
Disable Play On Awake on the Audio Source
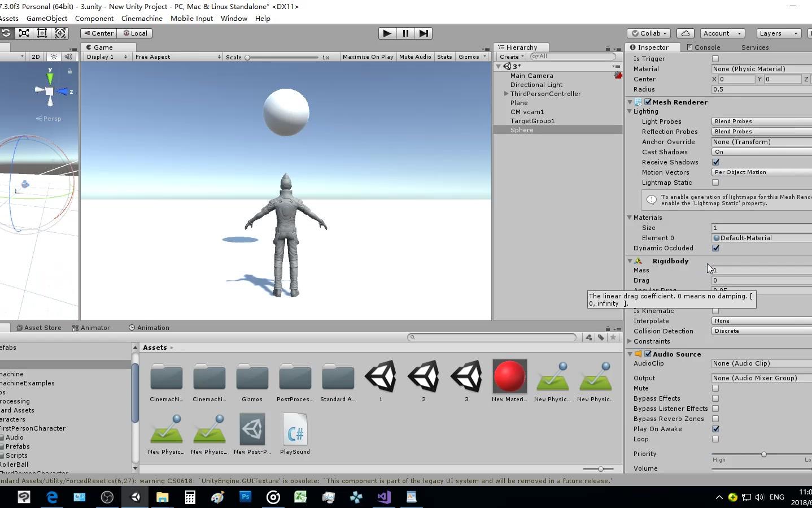[x=715, y=429]
